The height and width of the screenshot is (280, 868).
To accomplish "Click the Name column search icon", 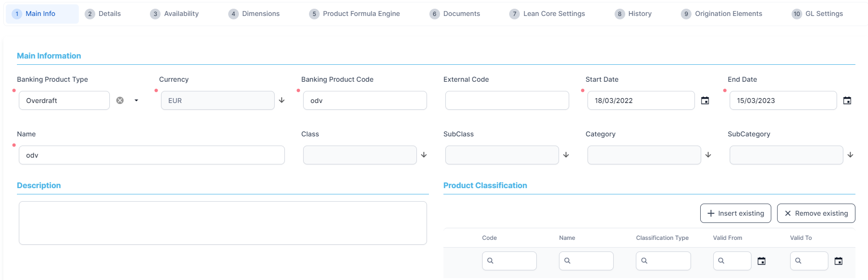I will click(x=567, y=261).
